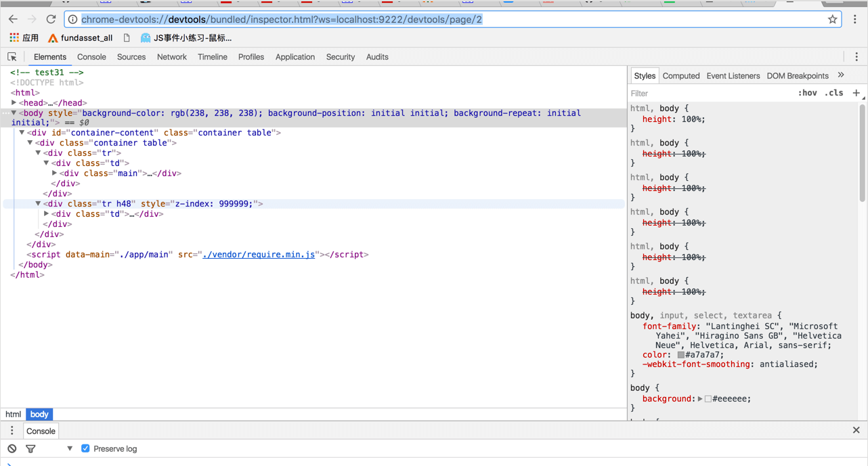The image size is (868, 466).
Task: Activate the element inspector picker icon
Action: (x=12, y=58)
